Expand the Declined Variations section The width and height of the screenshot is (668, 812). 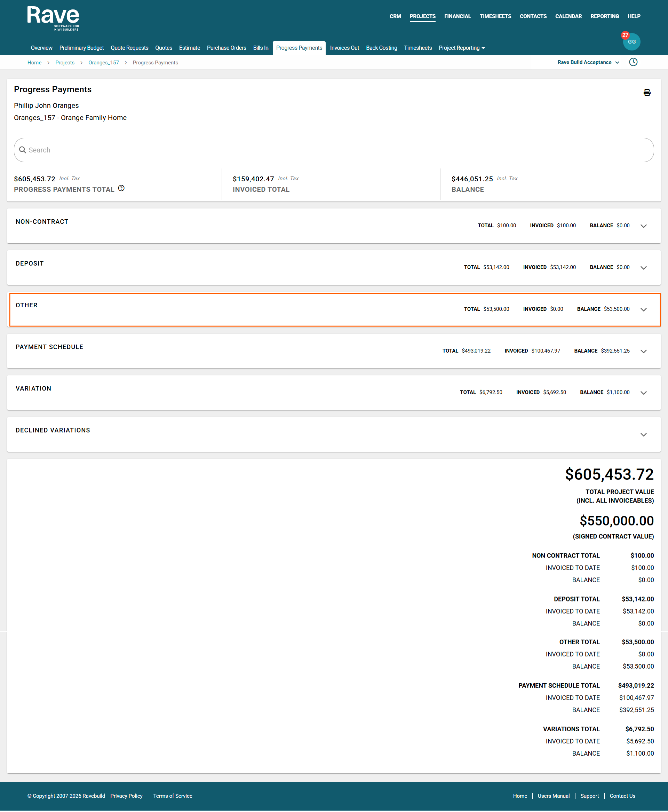(x=643, y=435)
